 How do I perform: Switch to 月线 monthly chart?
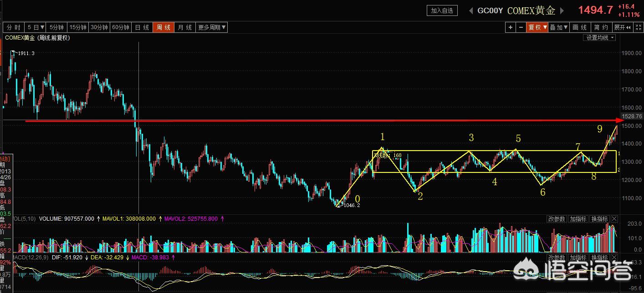pos(184,27)
